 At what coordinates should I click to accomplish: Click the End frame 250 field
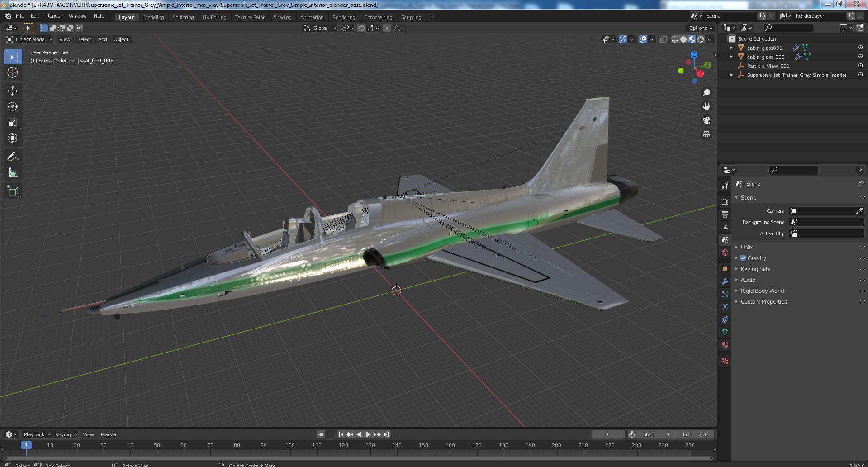(x=695, y=434)
